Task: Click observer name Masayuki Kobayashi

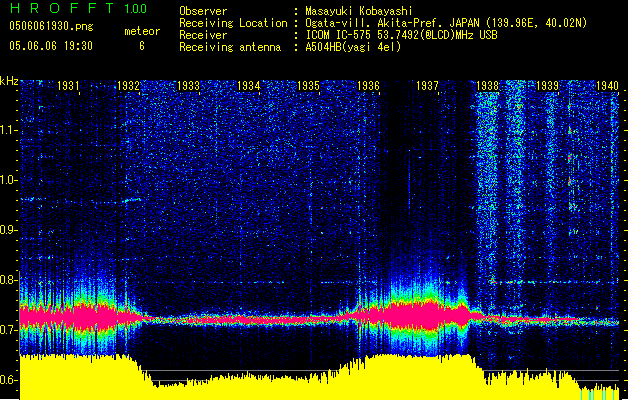Action: (x=358, y=11)
